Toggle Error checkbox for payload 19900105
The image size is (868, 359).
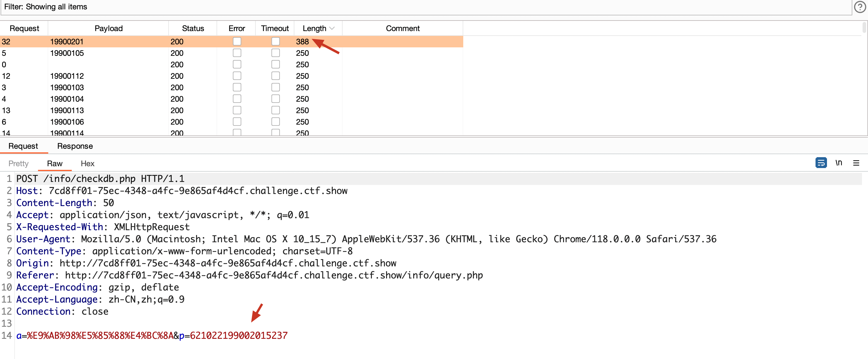[x=237, y=53]
